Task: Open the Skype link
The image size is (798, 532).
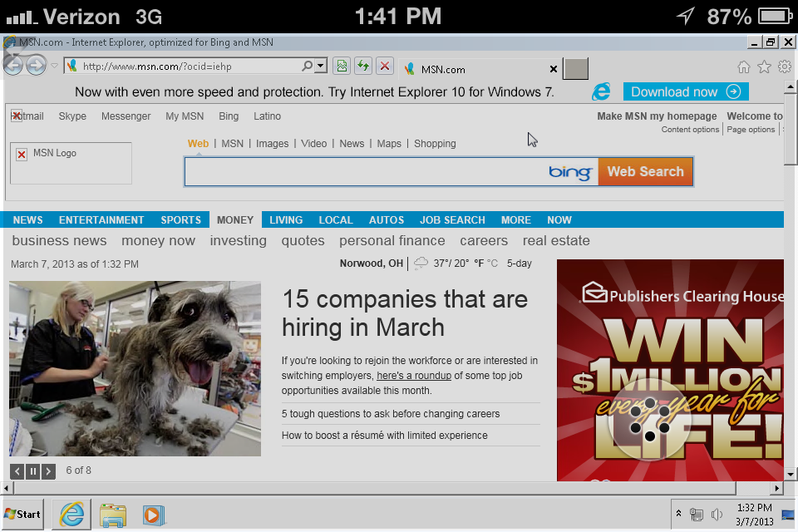Action: tap(72, 116)
